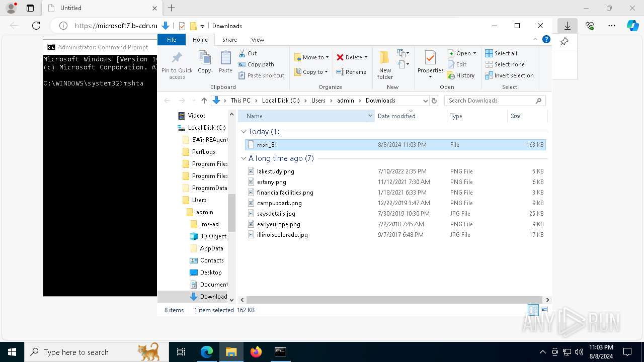Open address bar history dropdown
The height and width of the screenshot is (362, 644).
[x=426, y=101]
